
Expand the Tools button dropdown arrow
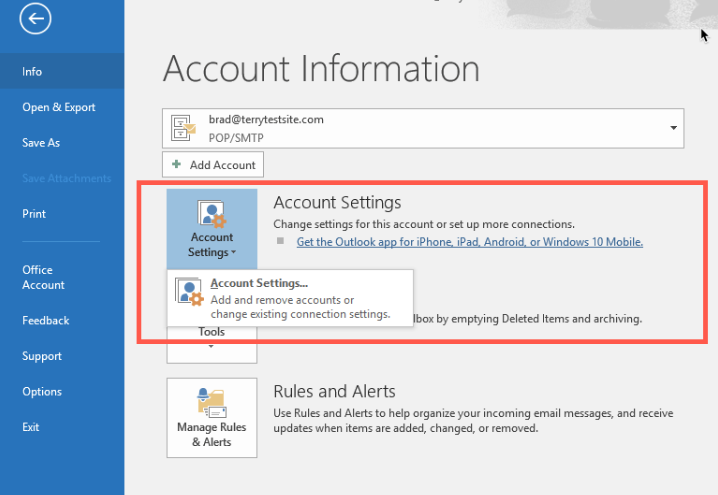click(x=211, y=346)
